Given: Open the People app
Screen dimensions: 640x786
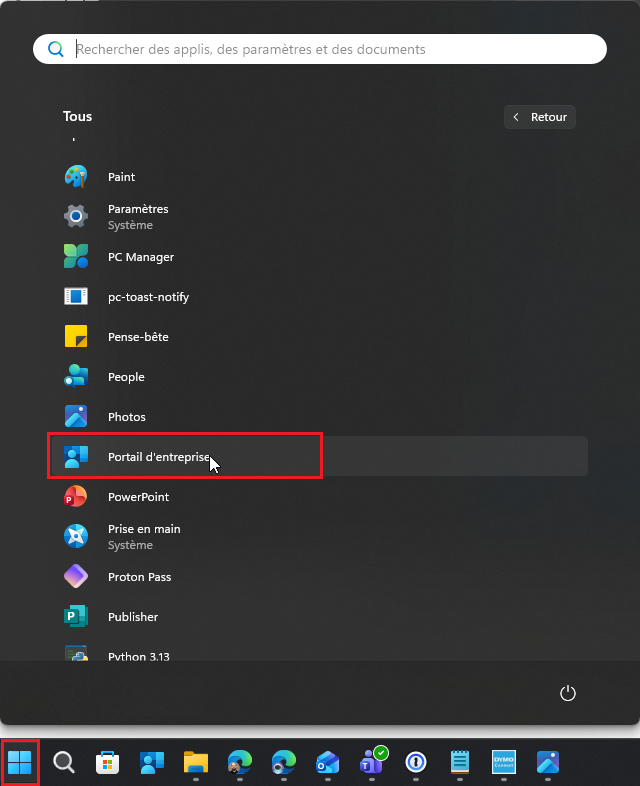Looking at the screenshot, I should (x=126, y=377).
